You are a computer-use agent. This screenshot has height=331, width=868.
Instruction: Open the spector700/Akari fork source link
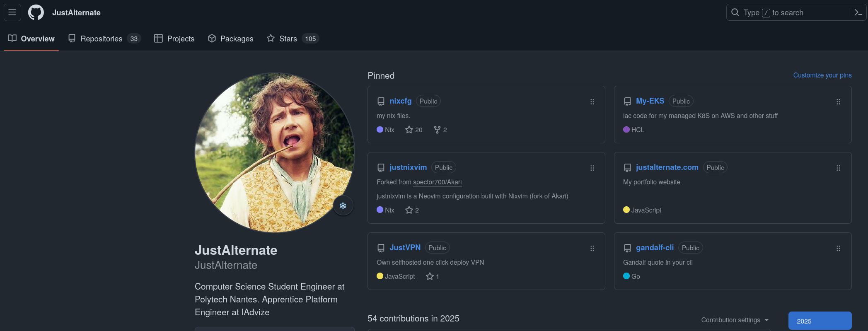pyautogui.click(x=437, y=182)
